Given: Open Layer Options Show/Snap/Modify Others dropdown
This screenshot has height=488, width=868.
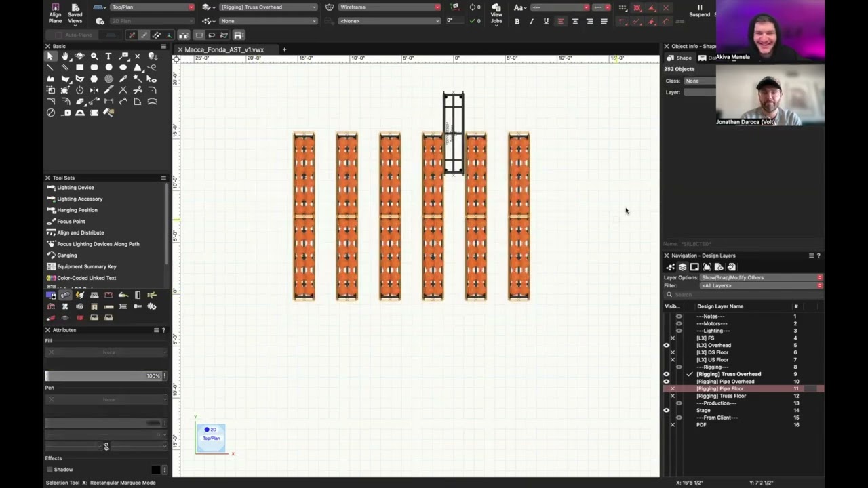Looking at the screenshot, I should coord(761,278).
